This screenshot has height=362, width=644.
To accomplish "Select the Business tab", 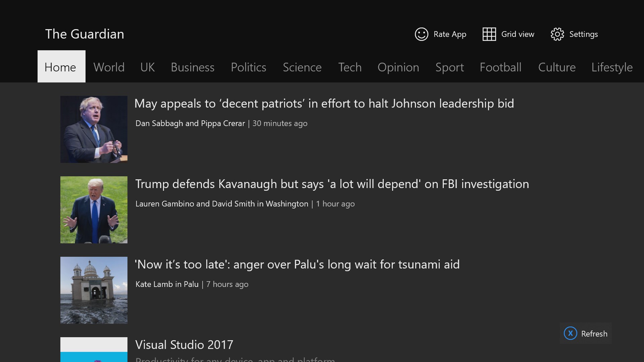I will 193,67.
